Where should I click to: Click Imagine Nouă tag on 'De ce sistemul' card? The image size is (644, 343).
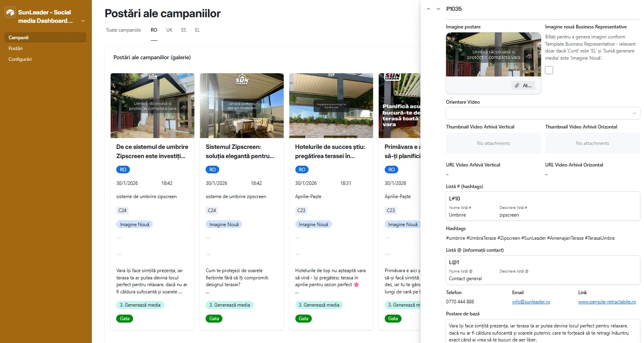click(x=134, y=225)
